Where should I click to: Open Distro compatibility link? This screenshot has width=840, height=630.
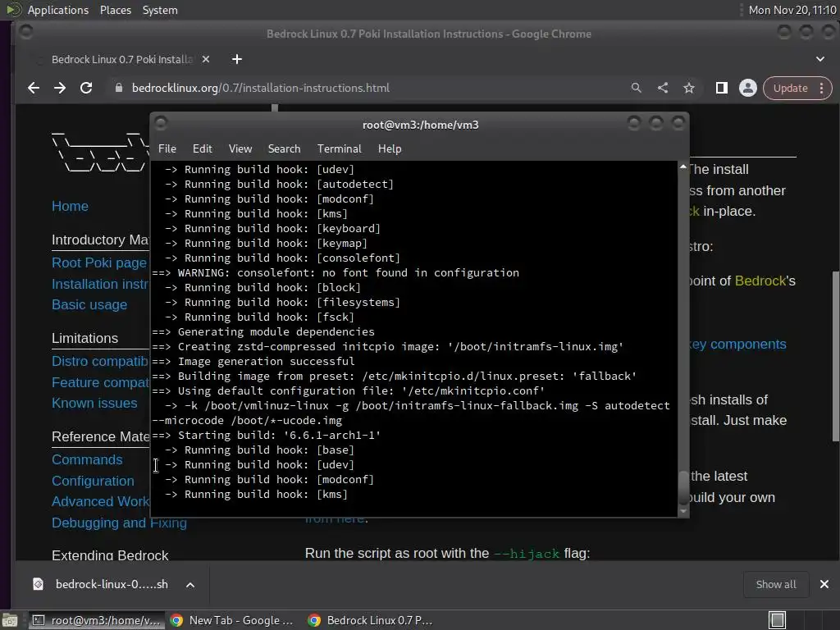tap(101, 362)
